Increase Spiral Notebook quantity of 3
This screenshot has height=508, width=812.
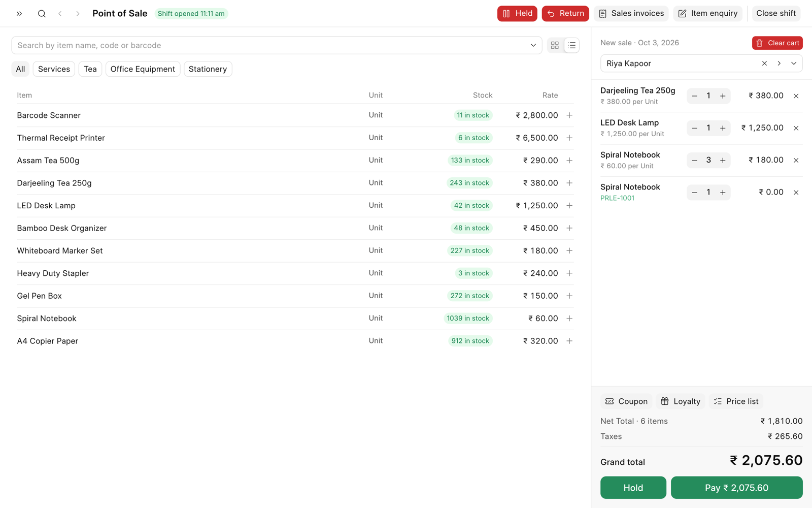(x=723, y=161)
